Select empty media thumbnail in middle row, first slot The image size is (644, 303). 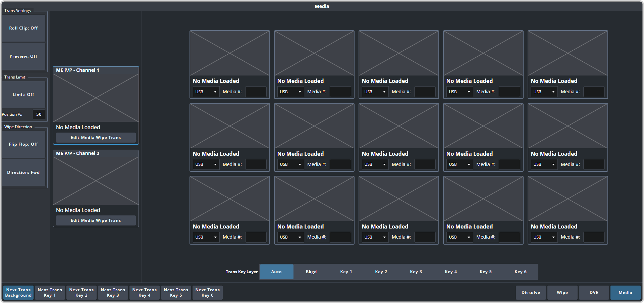230,126
